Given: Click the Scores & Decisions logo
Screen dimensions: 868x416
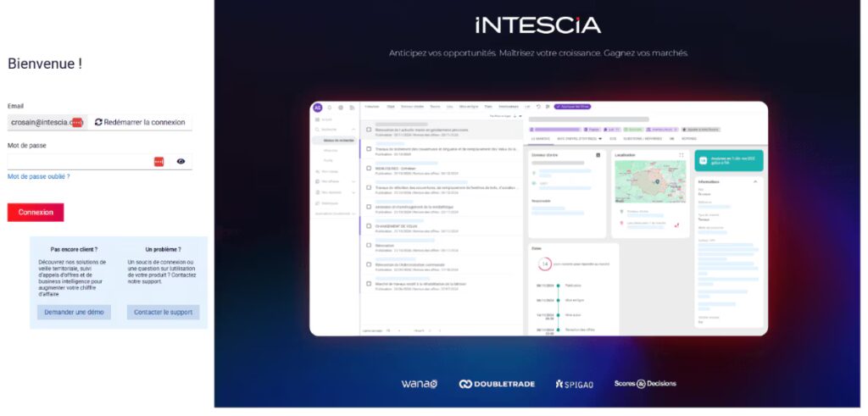Looking at the screenshot, I should [645, 384].
